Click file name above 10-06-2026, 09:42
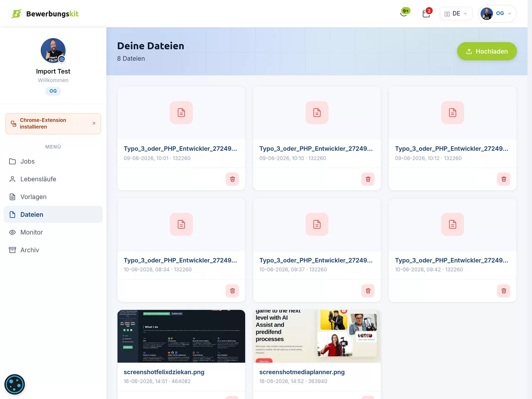Image resolution: width=532 pixels, height=399 pixels. coord(452,260)
